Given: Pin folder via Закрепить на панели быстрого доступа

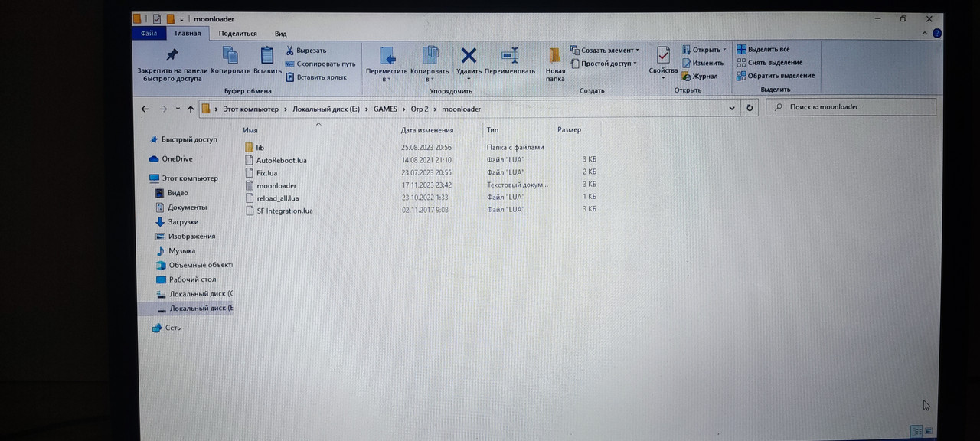Looking at the screenshot, I should coord(172,64).
